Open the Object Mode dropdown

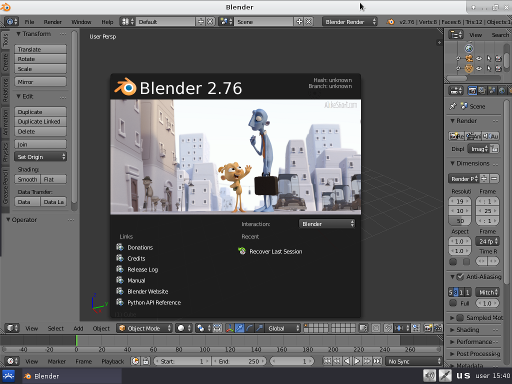pyautogui.click(x=145, y=328)
